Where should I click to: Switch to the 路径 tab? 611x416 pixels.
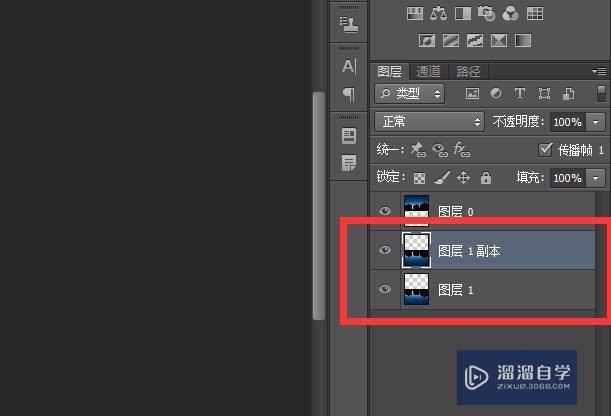468,72
